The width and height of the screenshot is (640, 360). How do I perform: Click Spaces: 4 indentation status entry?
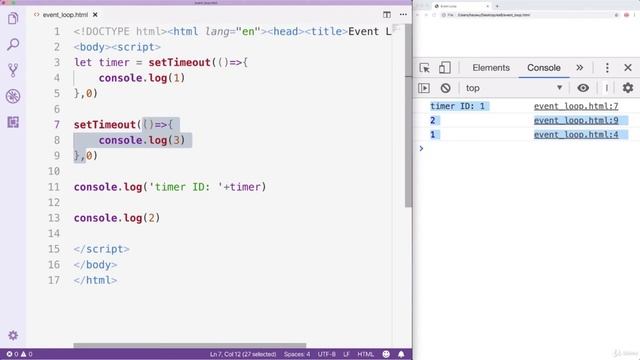[x=297, y=354]
